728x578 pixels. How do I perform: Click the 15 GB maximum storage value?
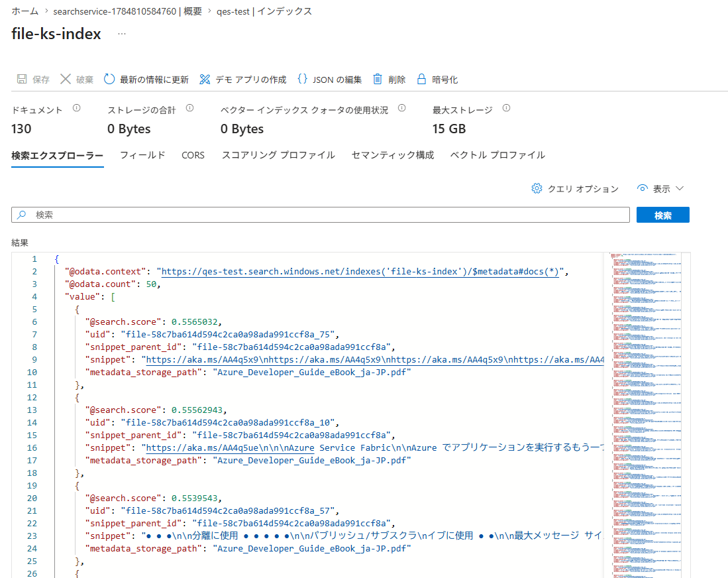pyautogui.click(x=449, y=129)
